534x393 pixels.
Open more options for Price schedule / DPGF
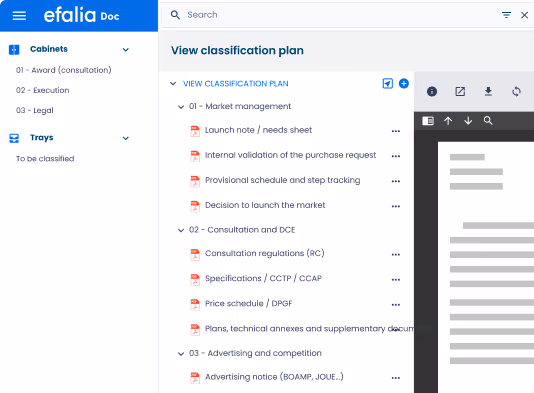click(x=396, y=305)
